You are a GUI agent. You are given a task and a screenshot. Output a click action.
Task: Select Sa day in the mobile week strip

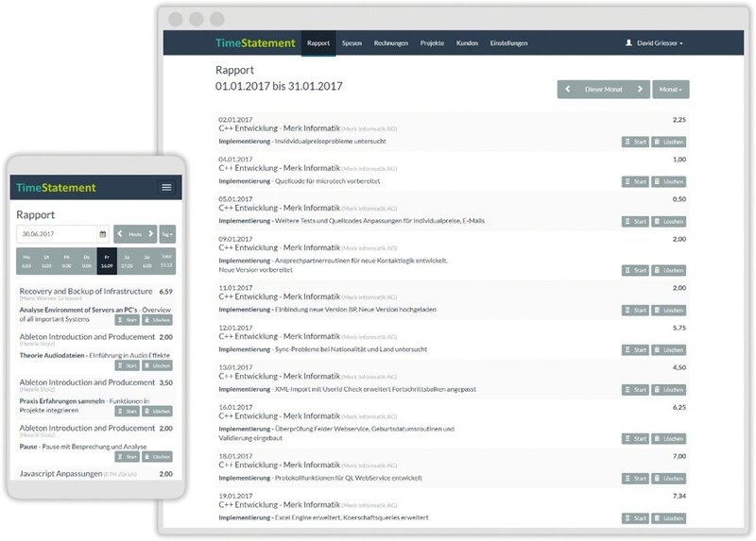[127, 260]
